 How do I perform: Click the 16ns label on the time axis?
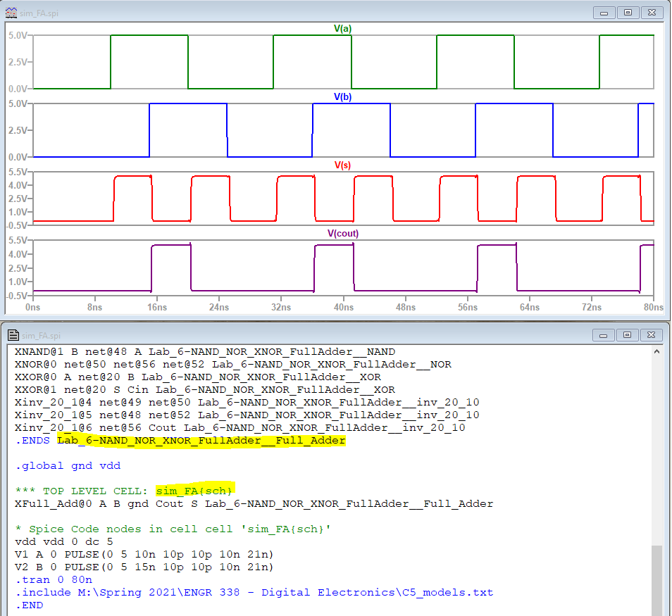coord(157,307)
